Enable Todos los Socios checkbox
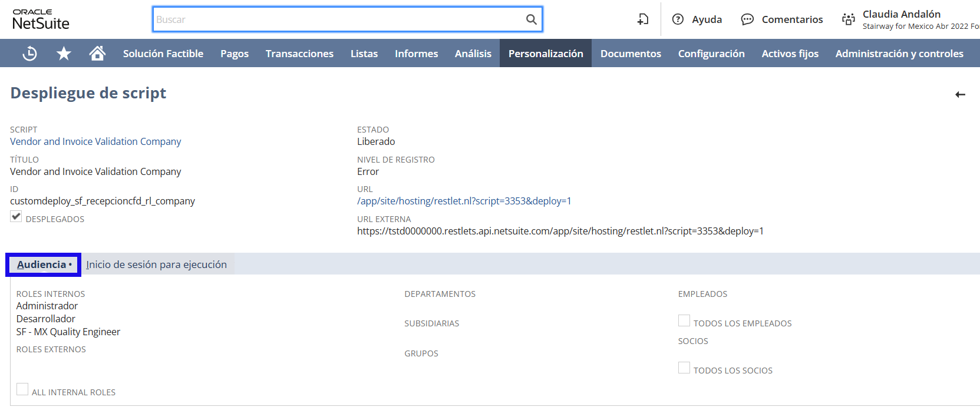The image size is (980, 410). [684, 368]
